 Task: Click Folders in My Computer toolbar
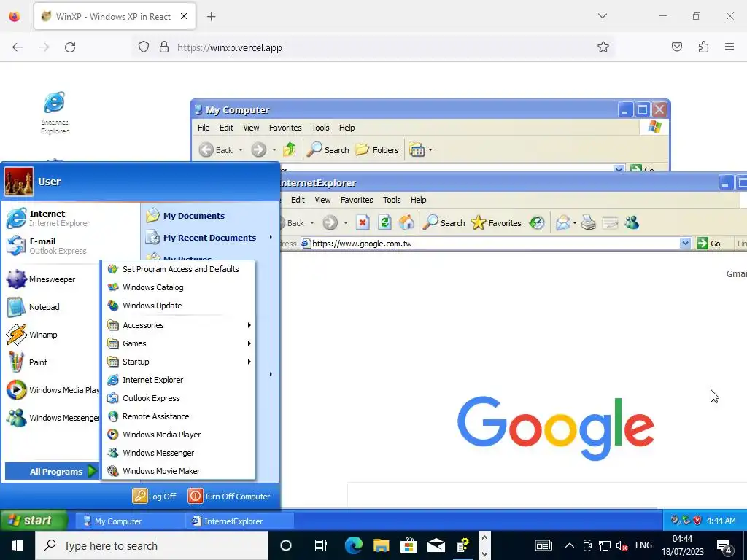point(377,150)
